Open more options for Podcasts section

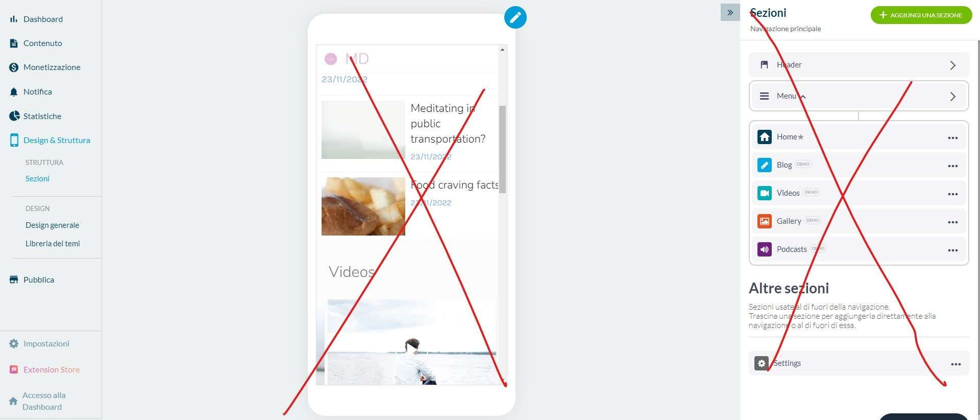pyautogui.click(x=952, y=250)
